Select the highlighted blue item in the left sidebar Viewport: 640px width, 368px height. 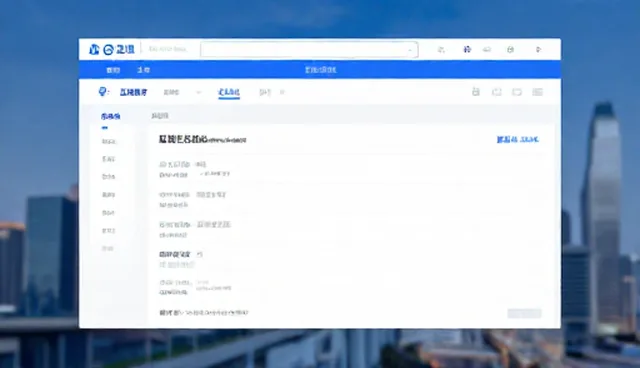(111, 116)
